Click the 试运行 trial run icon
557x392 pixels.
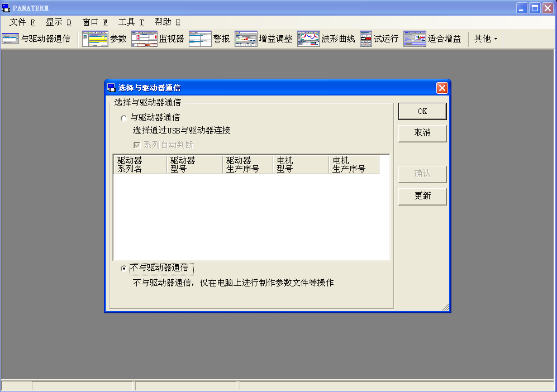tap(366, 39)
